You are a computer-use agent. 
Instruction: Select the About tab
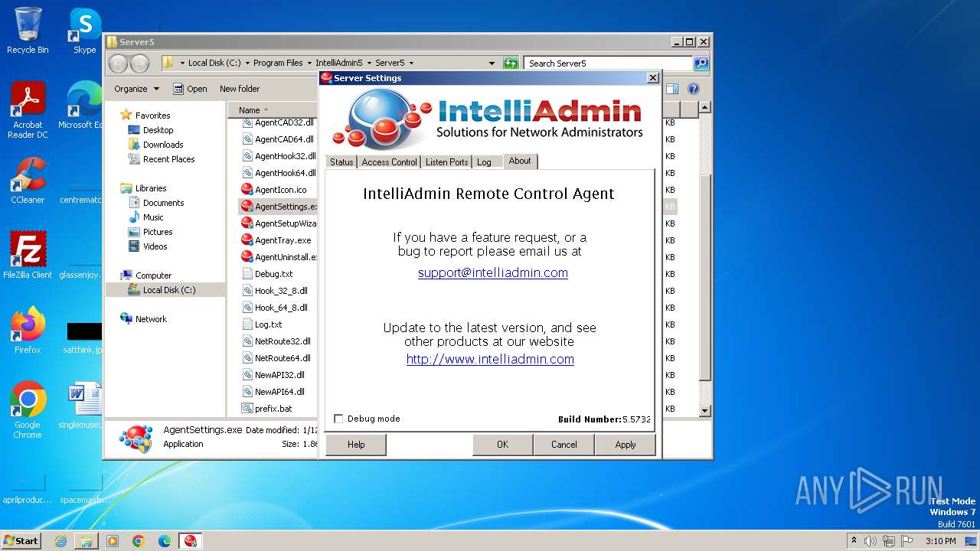[520, 161]
